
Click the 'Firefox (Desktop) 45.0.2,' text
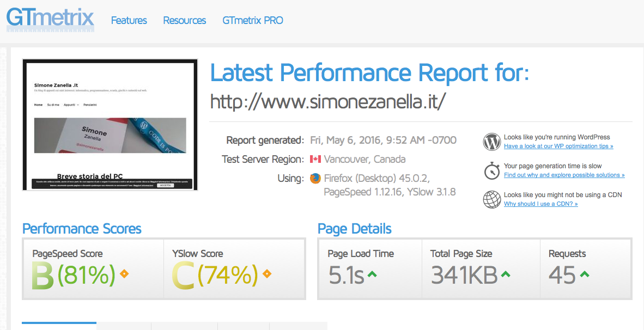[376, 179]
